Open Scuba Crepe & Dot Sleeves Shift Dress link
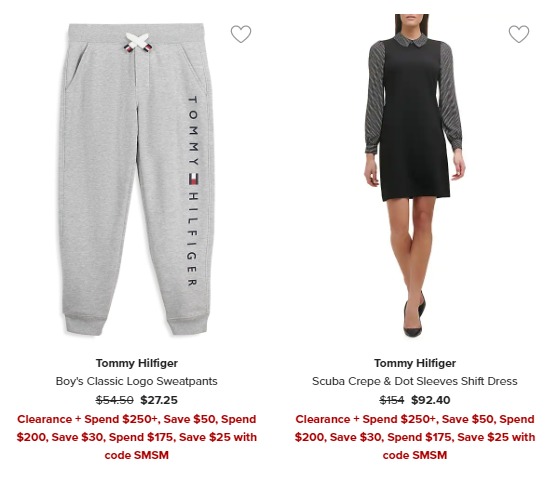 click(x=415, y=381)
